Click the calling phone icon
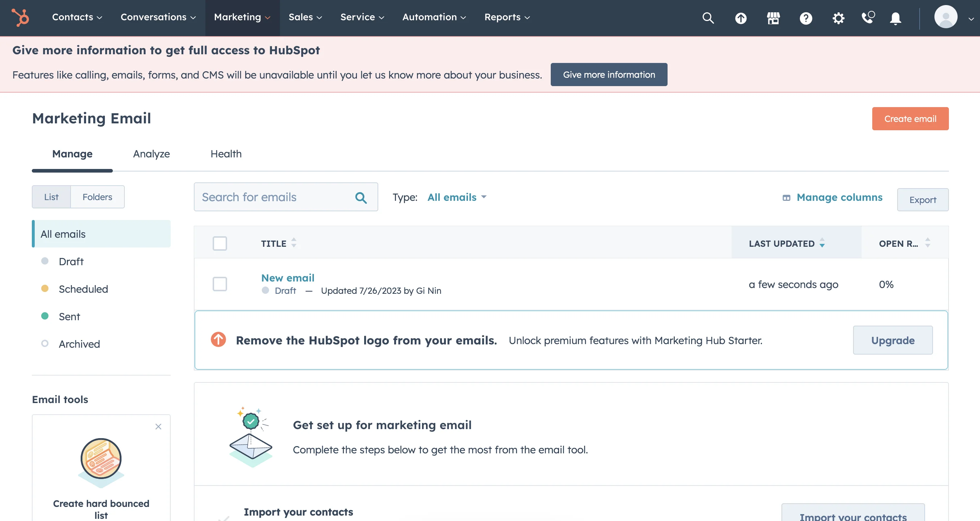Screen dimensions: 980x521 pos(868,17)
